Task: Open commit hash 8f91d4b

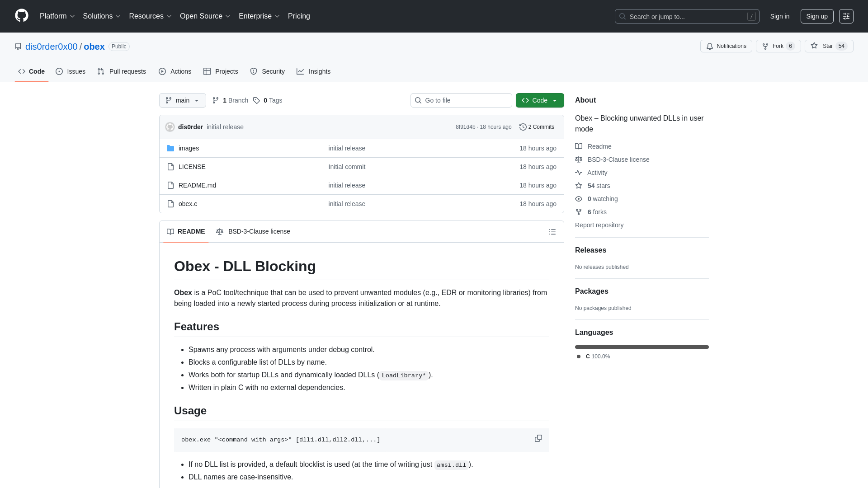Action: [x=465, y=127]
